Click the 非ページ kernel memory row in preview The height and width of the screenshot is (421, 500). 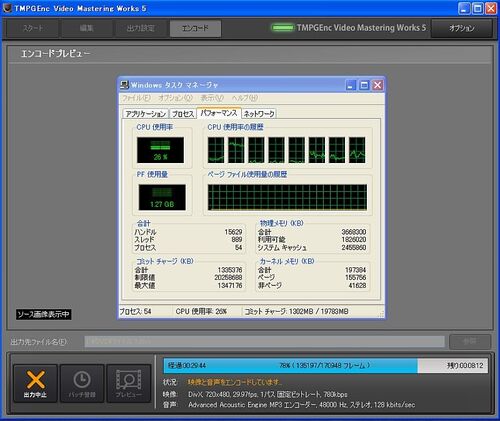click(312, 286)
